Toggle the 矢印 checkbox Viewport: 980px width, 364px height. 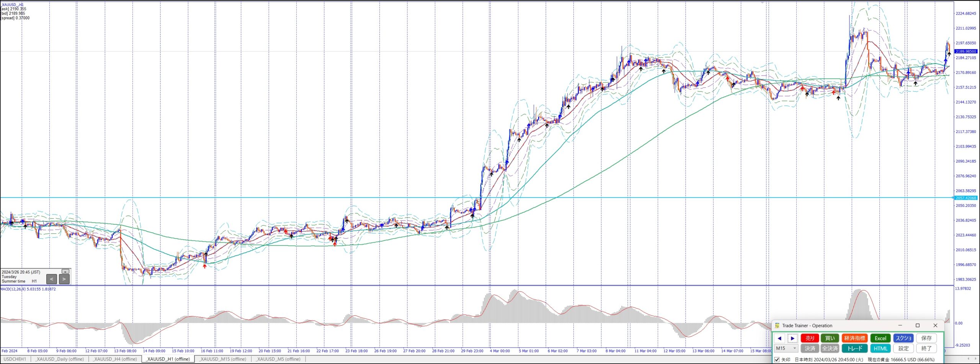coord(777,360)
